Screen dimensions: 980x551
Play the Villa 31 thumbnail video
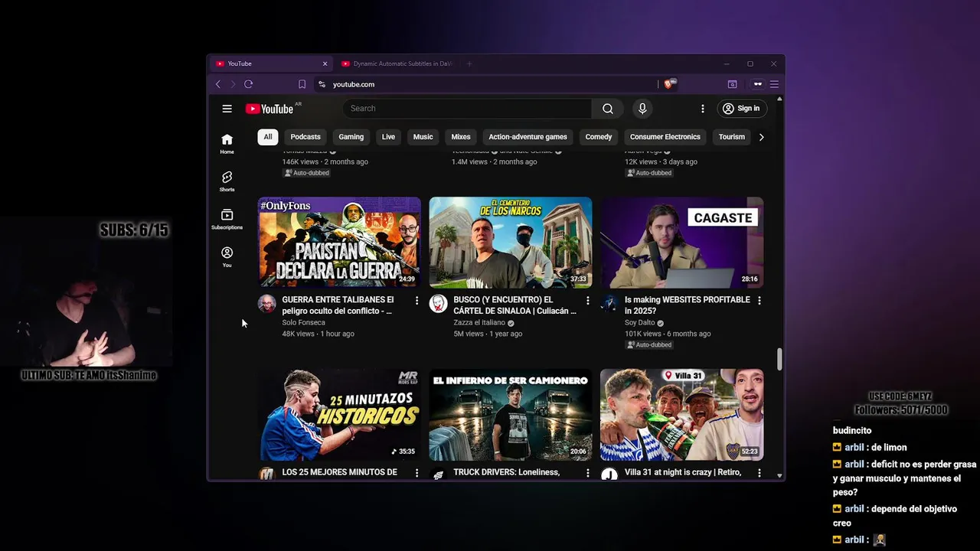tap(682, 415)
